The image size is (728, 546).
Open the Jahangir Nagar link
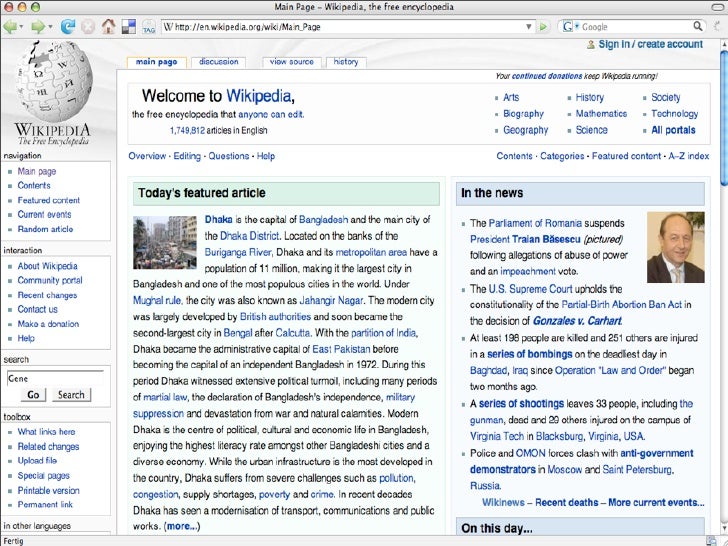(331, 300)
